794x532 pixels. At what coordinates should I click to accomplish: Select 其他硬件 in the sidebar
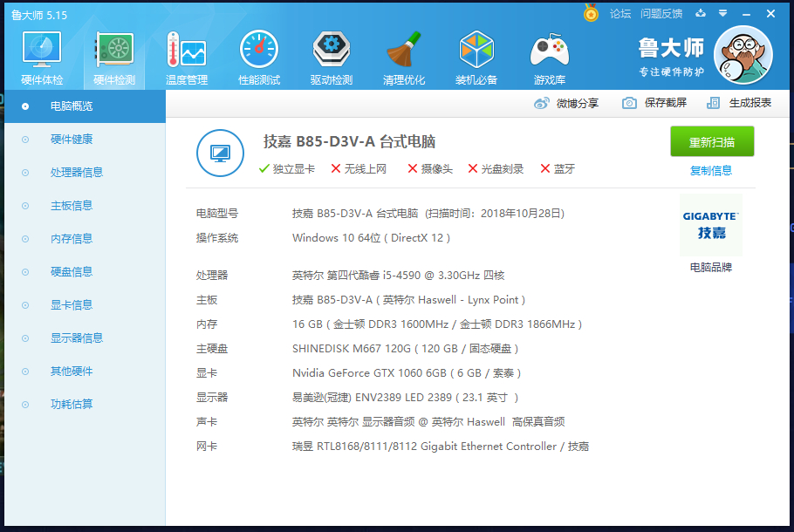pyautogui.click(x=86, y=372)
